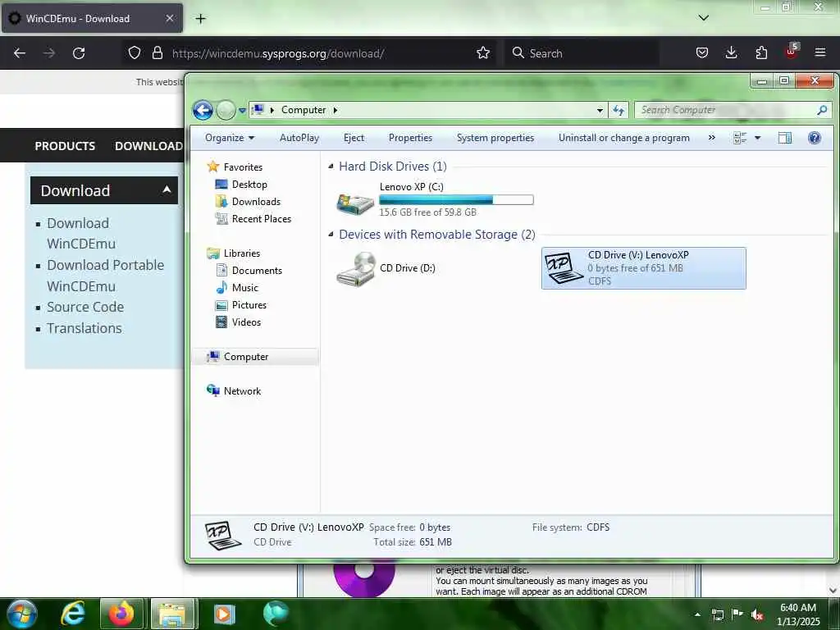This screenshot has width=840, height=630.
Task: Open Videos library
Action: click(246, 322)
